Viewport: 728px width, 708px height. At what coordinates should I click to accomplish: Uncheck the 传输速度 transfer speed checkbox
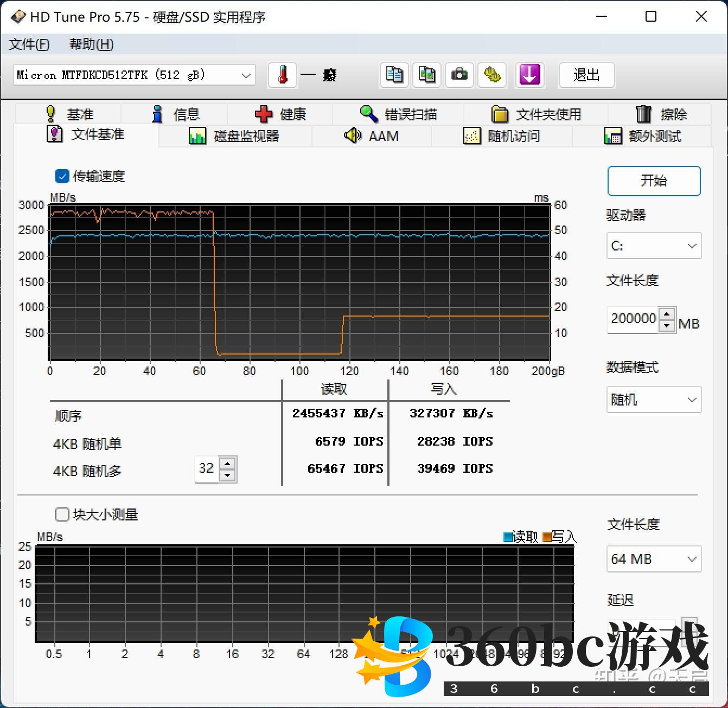coord(62,176)
